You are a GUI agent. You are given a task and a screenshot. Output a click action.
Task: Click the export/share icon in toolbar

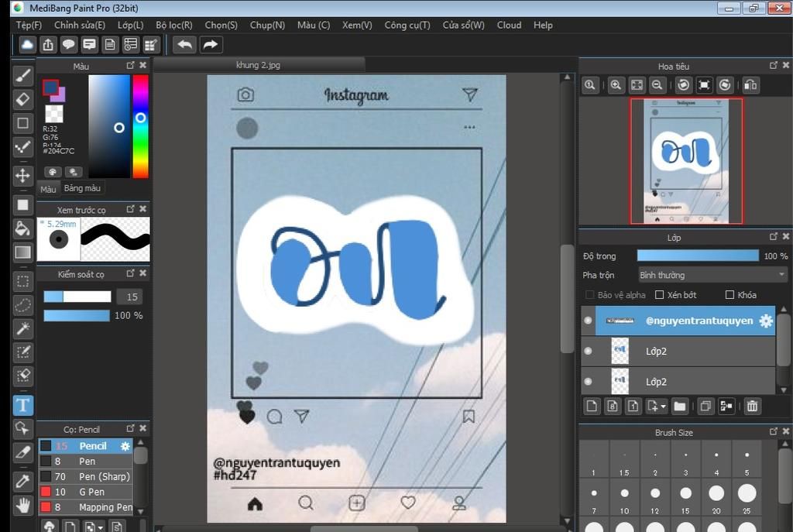coord(48,44)
